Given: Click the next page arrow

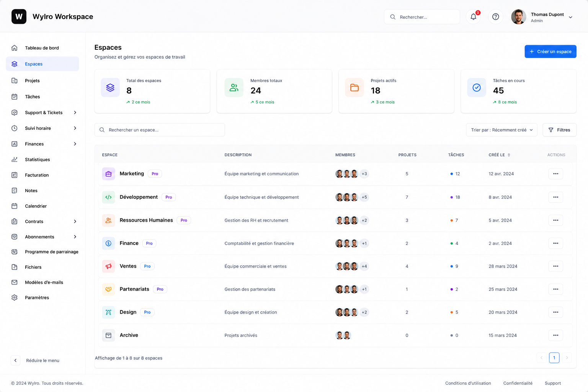Looking at the screenshot, I should 567,358.
